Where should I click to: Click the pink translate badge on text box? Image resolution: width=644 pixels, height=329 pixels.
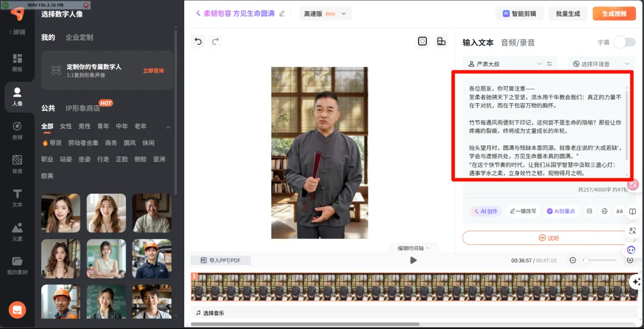[x=633, y=185]
